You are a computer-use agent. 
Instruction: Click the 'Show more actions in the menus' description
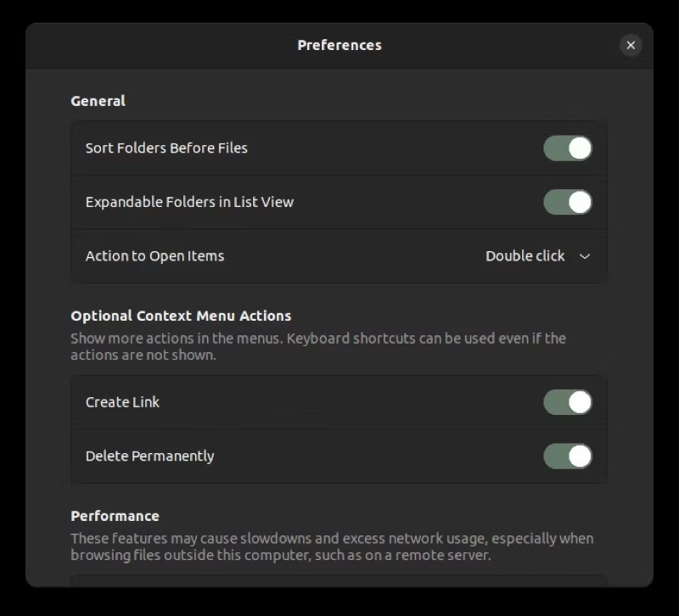[317, 346]
